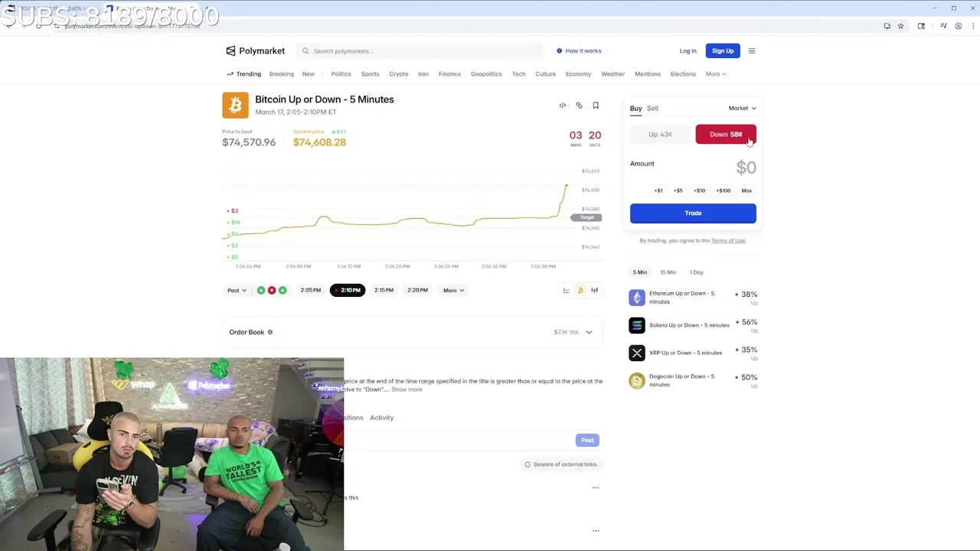The height and width of the screenshot is (551, 980).
Task: Open Ethereum Up or Down - 5 minutes
Action: 681,298
